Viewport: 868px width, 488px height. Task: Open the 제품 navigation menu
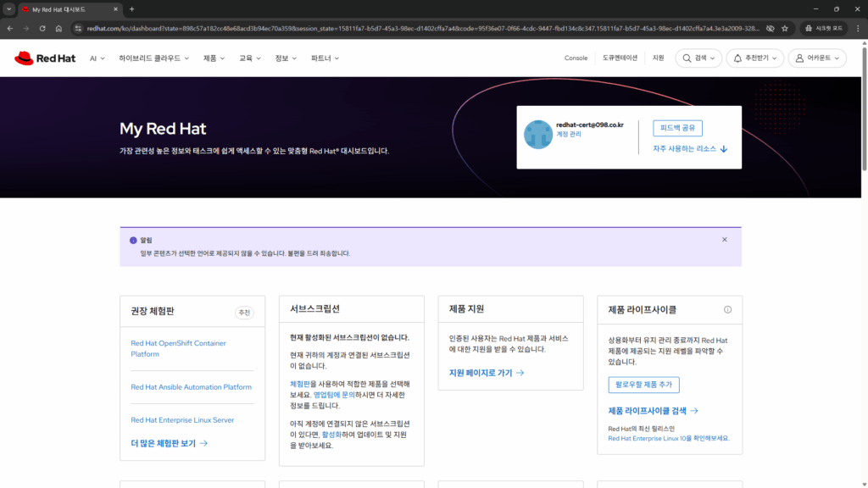point(214,58)
